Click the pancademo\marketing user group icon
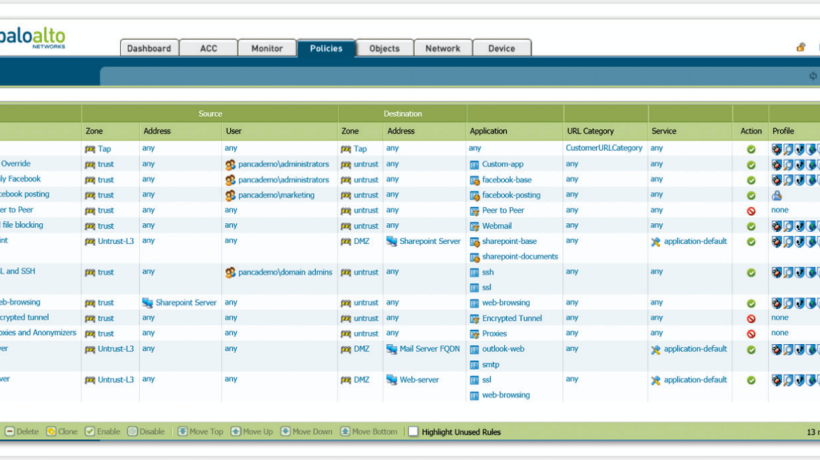The width and height of the screenshot is (820, 460). [x=230, y=195]
